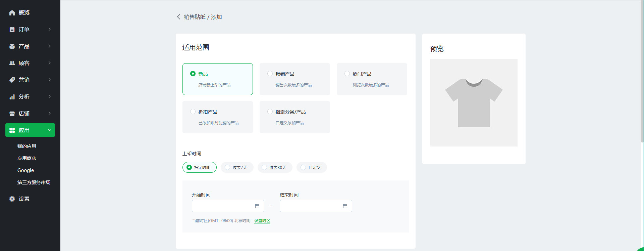The width and height of the screenshot is (644, 251).
Task: Click the back arrow beside 销售贴纸
Action: coord(178,17)
